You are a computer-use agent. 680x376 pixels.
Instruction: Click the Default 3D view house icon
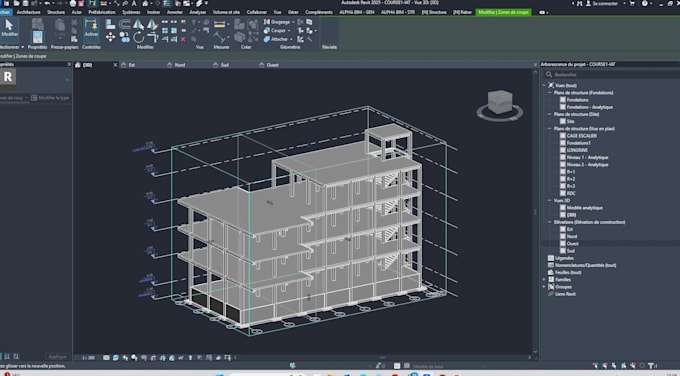click(x=145, y=3)
